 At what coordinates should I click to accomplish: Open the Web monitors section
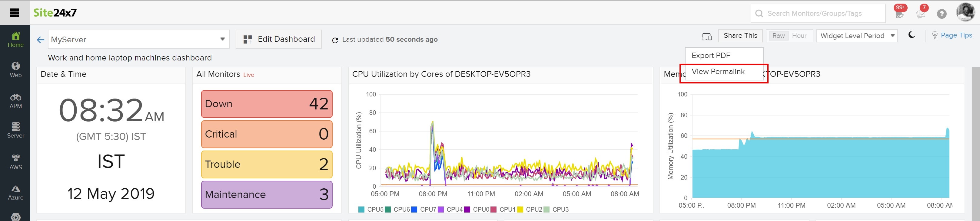coord(15,70)
